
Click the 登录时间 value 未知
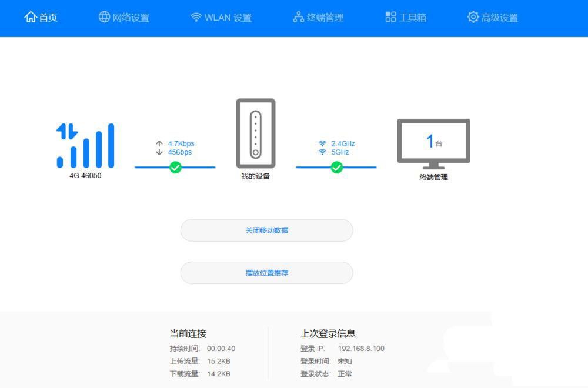tap(345, 362)
